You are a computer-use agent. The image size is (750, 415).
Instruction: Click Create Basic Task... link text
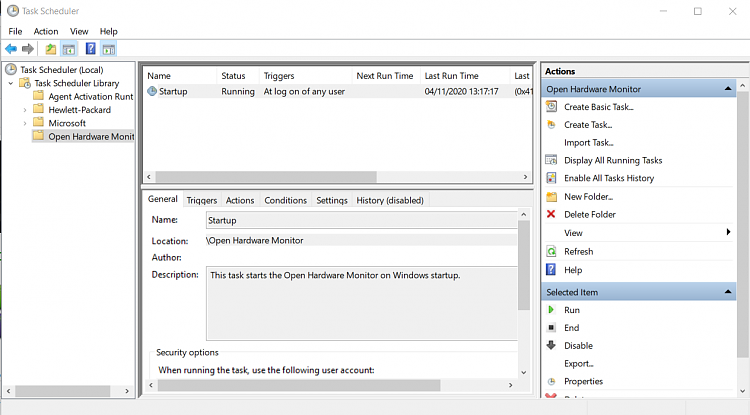pyautogui.click(x=598, y=107)
